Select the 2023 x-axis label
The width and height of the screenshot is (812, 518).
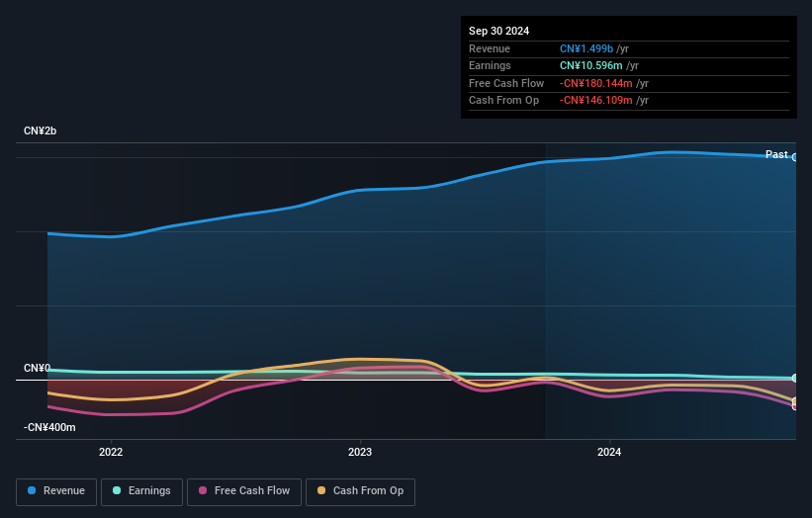pyautogui.click(x=360, y=452)
